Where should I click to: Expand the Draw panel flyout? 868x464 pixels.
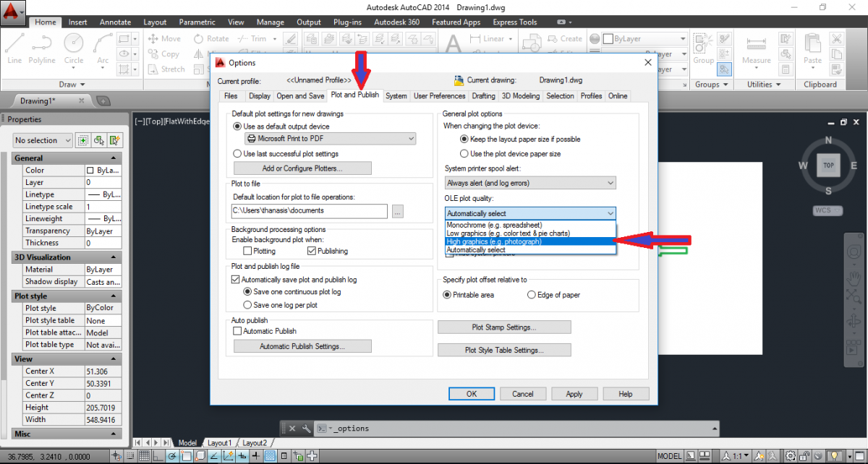[73, 85]
